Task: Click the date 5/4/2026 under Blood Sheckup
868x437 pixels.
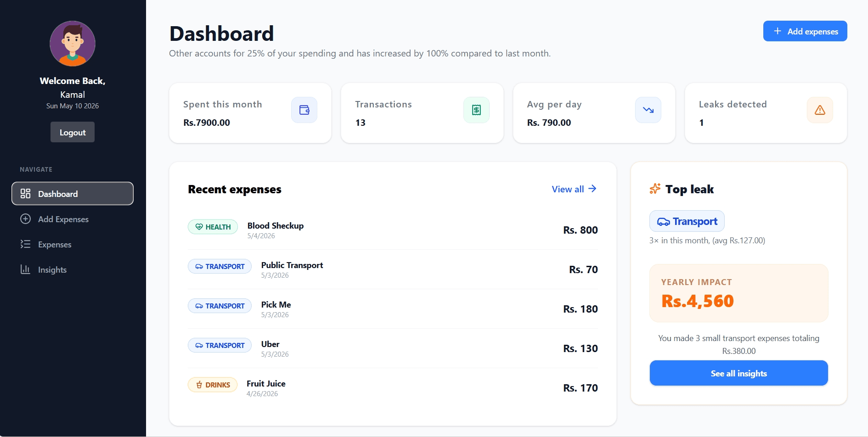Action: [261, 236]
